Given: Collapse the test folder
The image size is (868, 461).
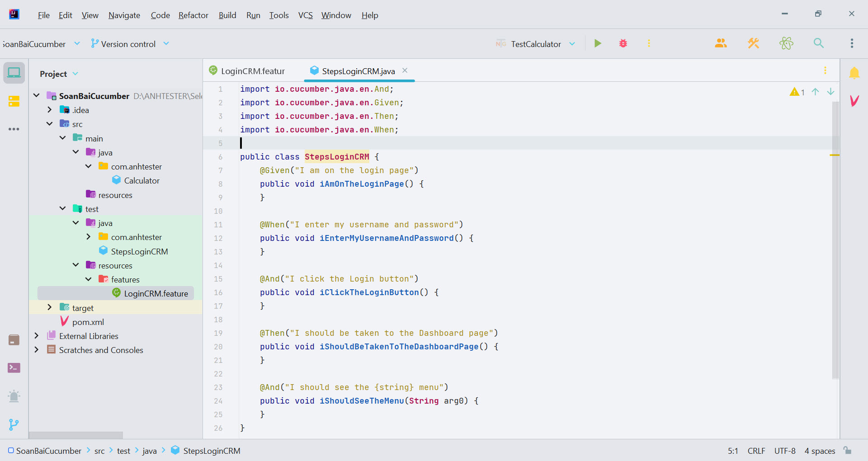Looking at the screenshot, I should 63,208.
